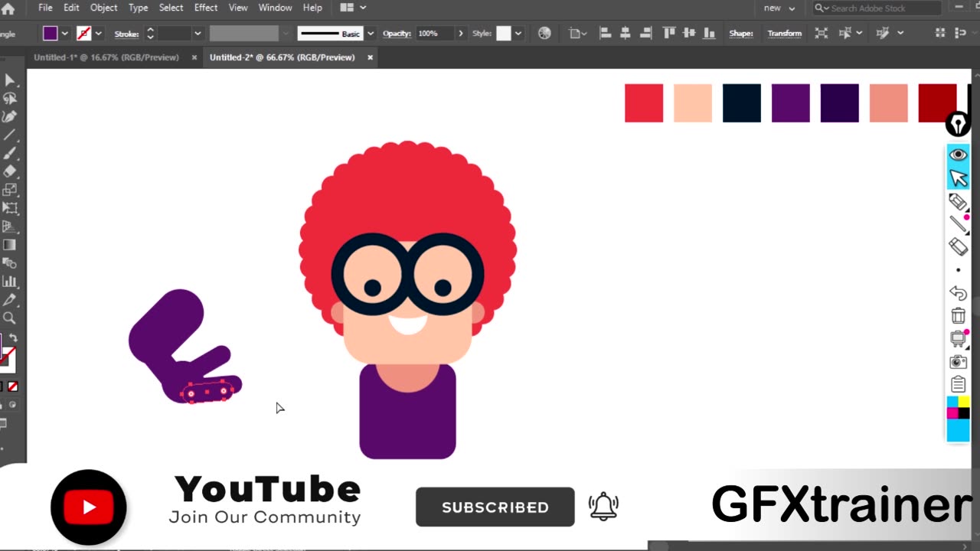Toggle the None red-slash box in toolbar

coord(12,386)
